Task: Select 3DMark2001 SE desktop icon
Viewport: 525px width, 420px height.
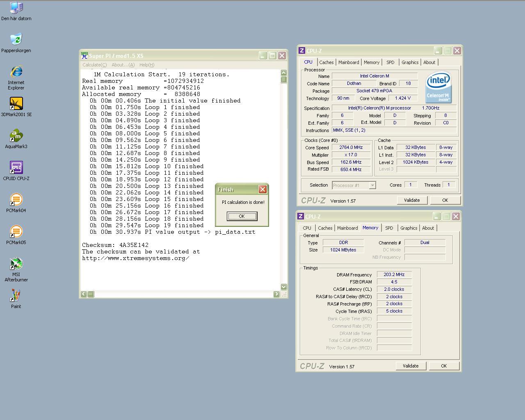Action: (x=16, y=107)
